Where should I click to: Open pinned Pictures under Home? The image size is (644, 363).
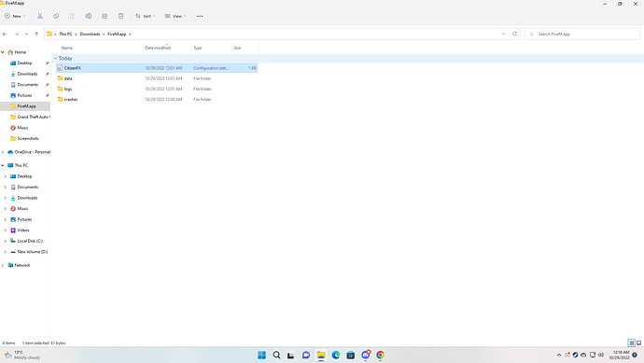[25, 95]
